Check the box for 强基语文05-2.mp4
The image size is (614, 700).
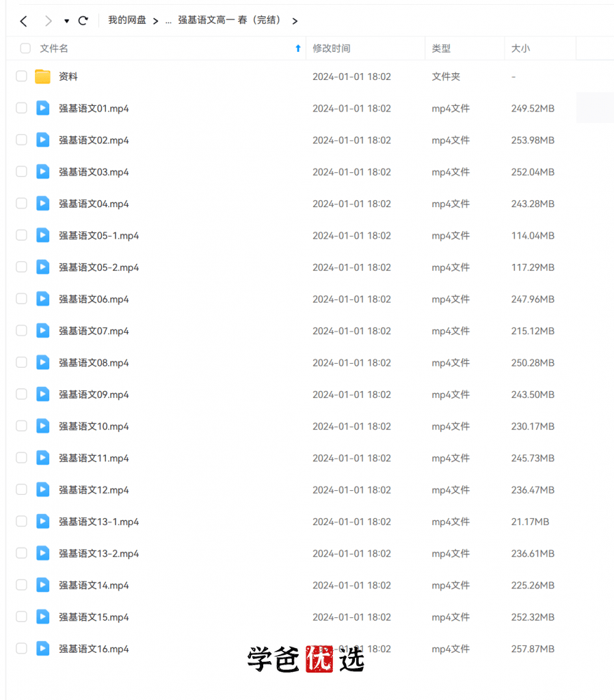(21, 267)
